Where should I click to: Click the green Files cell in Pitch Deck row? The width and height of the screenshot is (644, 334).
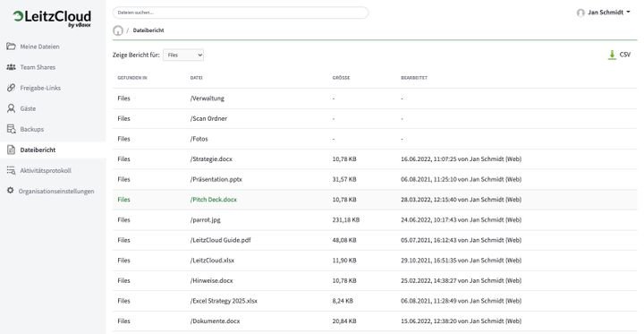pos(123,200)
